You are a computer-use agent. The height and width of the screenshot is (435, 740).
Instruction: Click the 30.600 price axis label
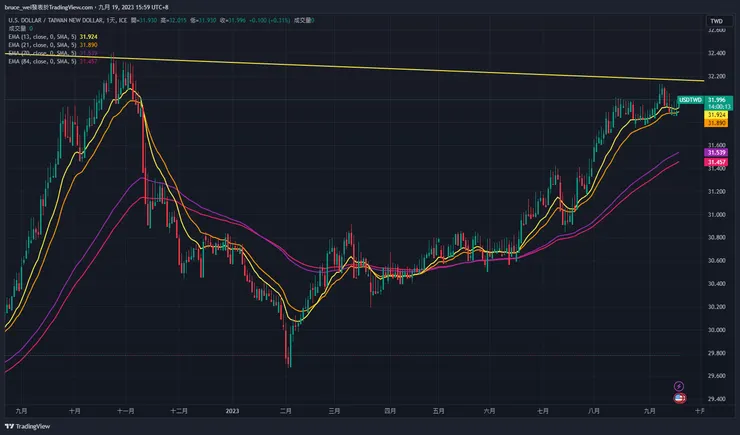(x=716, y=261)
